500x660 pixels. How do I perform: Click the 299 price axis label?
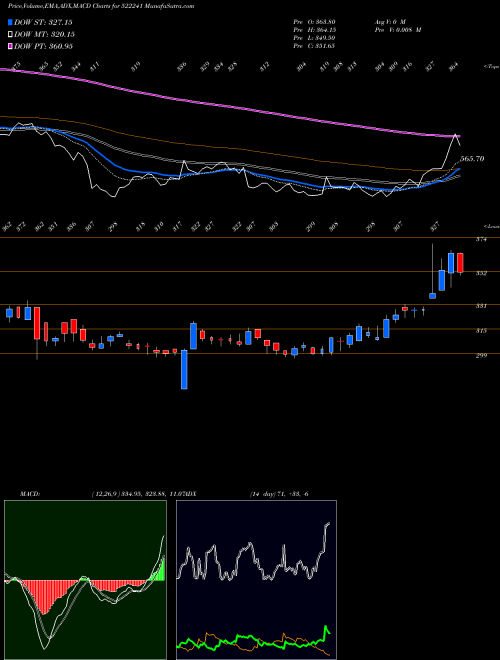(x=481, y=356)
